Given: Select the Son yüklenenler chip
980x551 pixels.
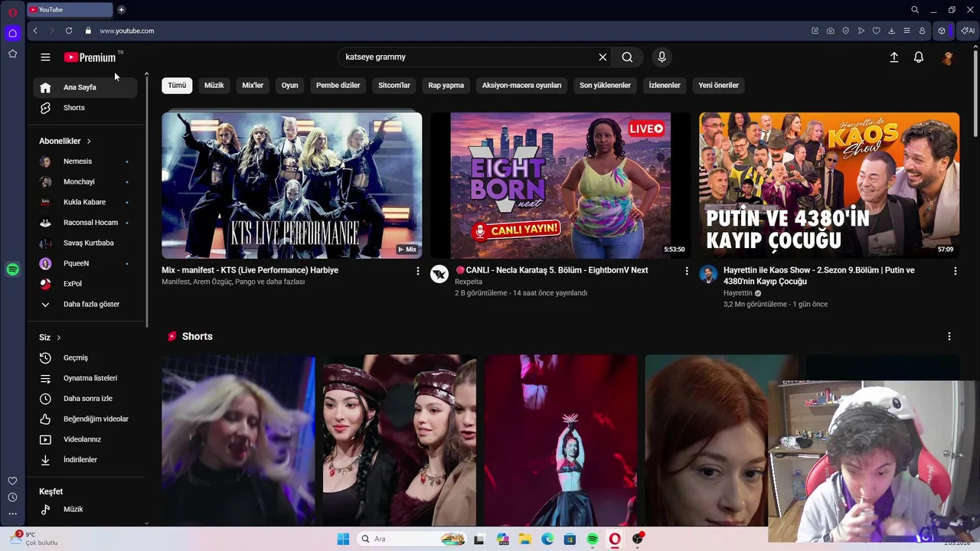Looking at the screenshot, I should pos(605,85).
